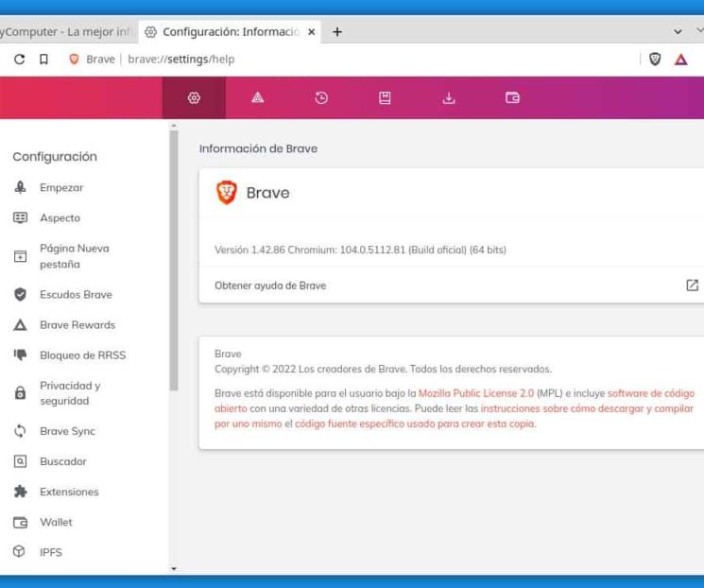
Task: Select Wallet in settings sidebar
Action: (x=56, y=523)
